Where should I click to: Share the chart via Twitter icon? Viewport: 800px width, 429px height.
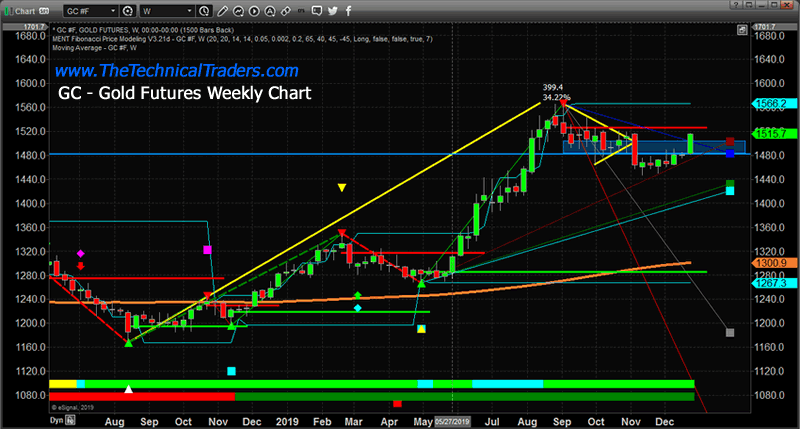click(333, 10)
